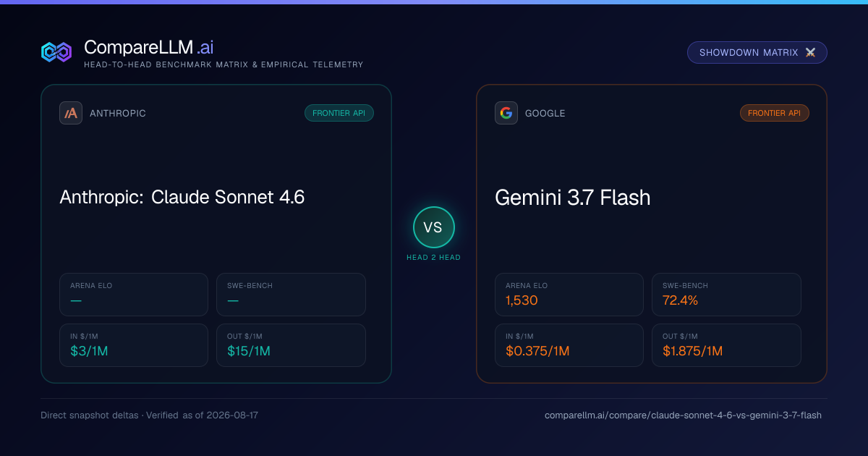Click the teal Frontier API badge for Anthropic
Screen dimensions: 868x456
(339, 113)
